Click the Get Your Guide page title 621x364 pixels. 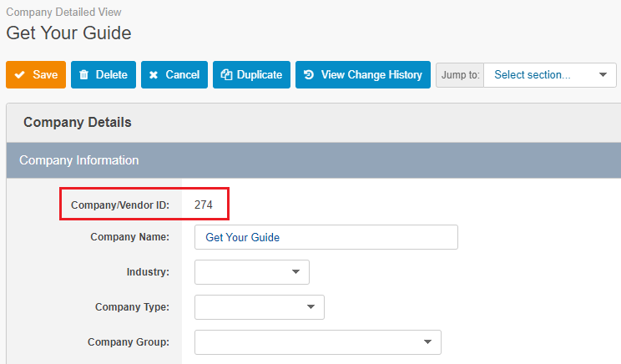tap(69, 33)
